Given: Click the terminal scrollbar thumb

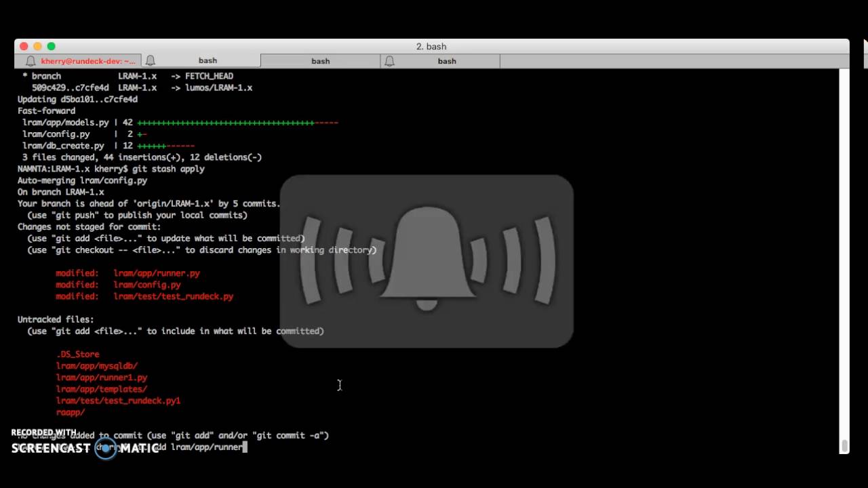Looking at the screenshot, I should pos(844,446).
